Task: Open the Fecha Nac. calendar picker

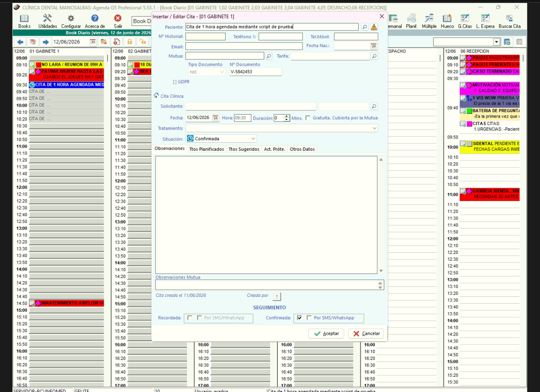Action: pyautogui.click(x=373, y=46)
